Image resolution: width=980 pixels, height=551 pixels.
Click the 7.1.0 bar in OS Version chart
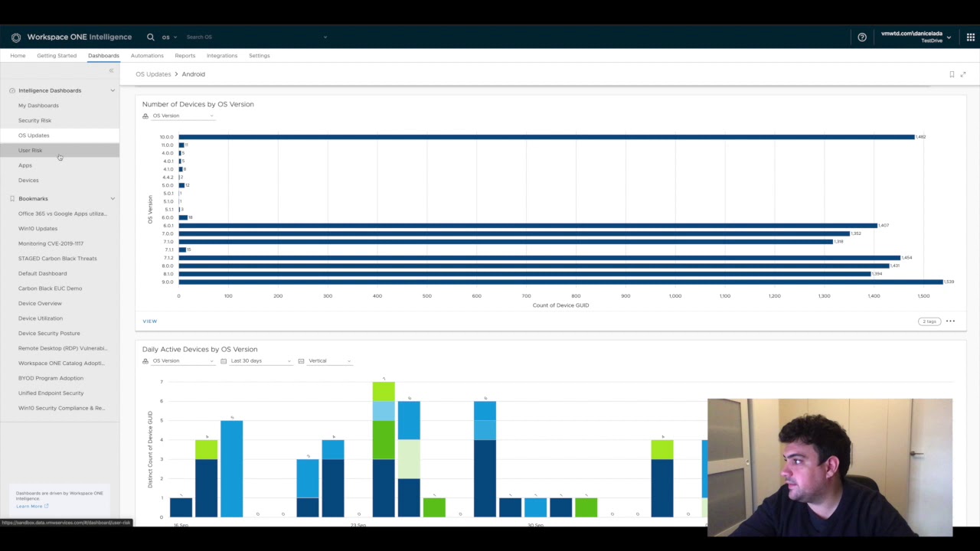click(x=505, y=242)
